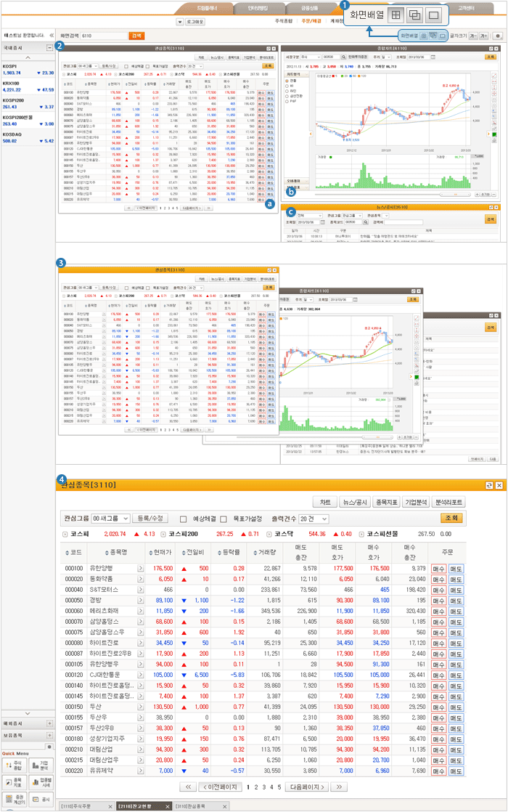Click the 매수 button in the 유한양행 row
The width and height of the screenshot is (508, 812).
click(438, 569)
